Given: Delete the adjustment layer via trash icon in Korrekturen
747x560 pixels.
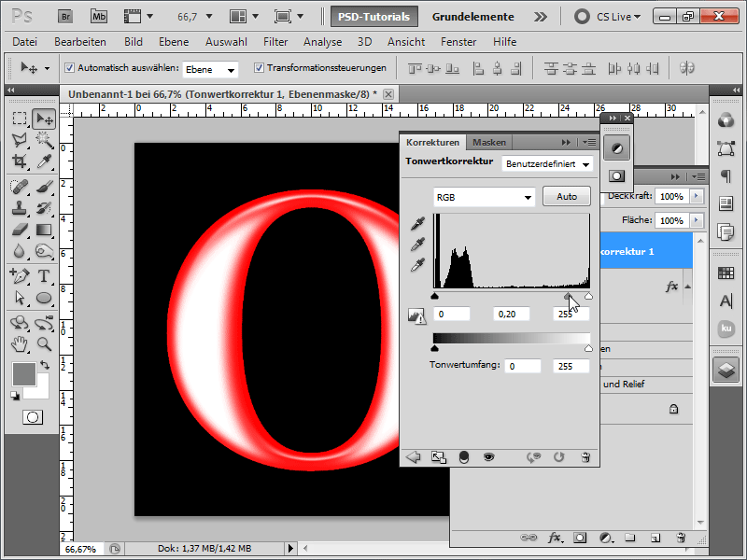Looking at the screenshot, I should pos(585,457).
